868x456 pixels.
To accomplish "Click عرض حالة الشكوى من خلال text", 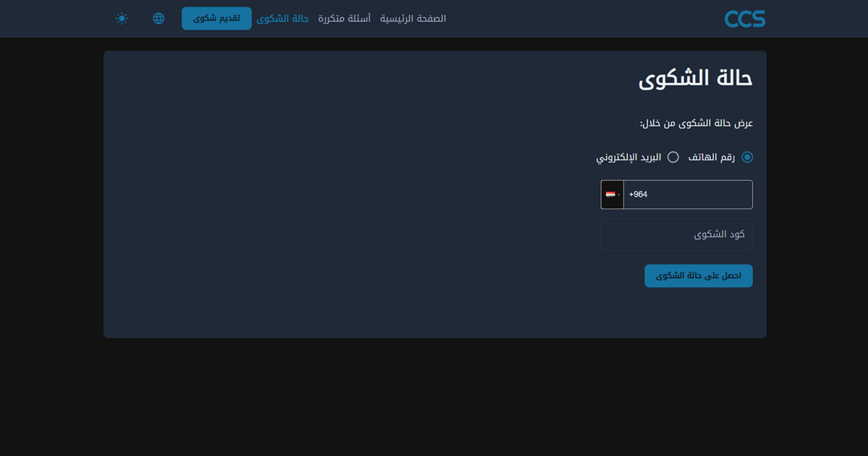I will coord(696,123).
